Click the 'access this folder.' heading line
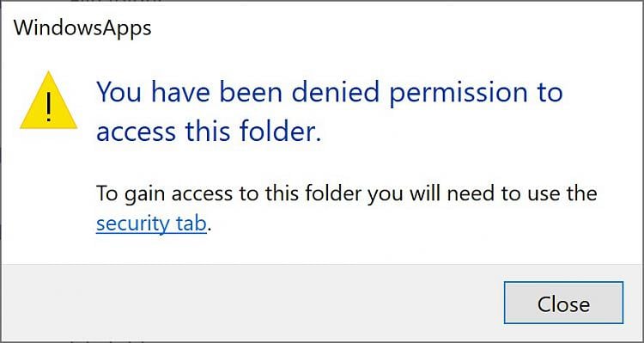Image resolution: width=644 pixels, height=343 pixels. [209, 132]
